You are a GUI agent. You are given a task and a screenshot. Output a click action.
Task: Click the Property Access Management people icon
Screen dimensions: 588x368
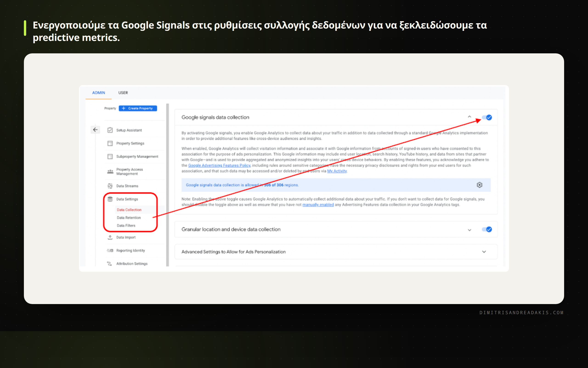point(110,172)
